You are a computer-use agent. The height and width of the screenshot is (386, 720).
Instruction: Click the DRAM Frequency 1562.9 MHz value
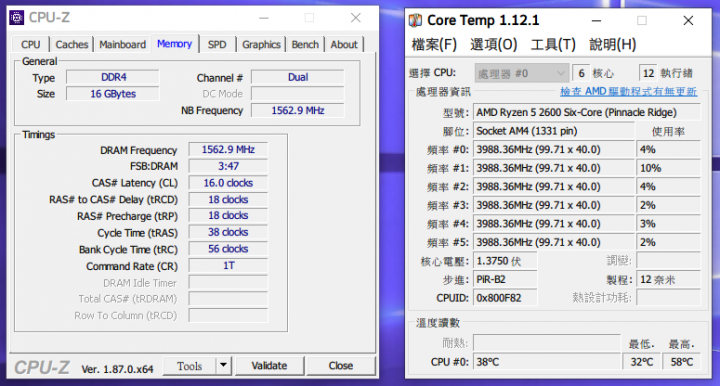click(x=228, y=150)
